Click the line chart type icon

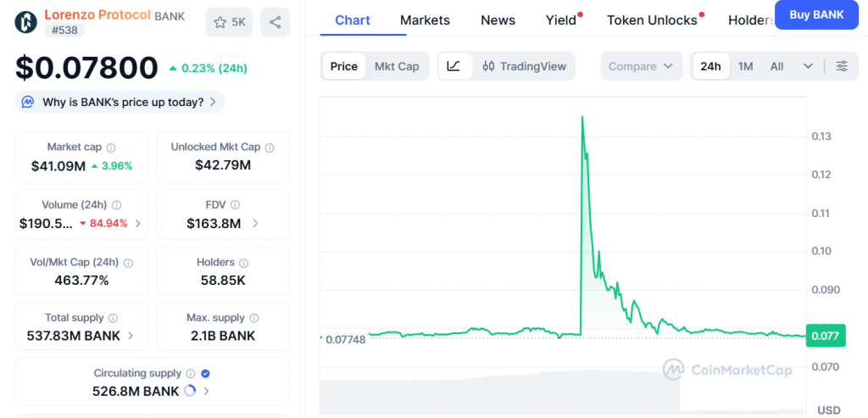click(x=454, y=66)
